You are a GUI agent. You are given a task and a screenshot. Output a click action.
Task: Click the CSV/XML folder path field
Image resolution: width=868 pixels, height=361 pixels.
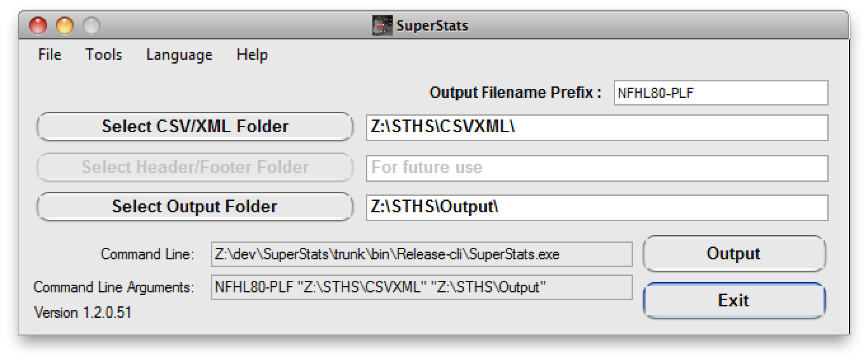point(597,127)
